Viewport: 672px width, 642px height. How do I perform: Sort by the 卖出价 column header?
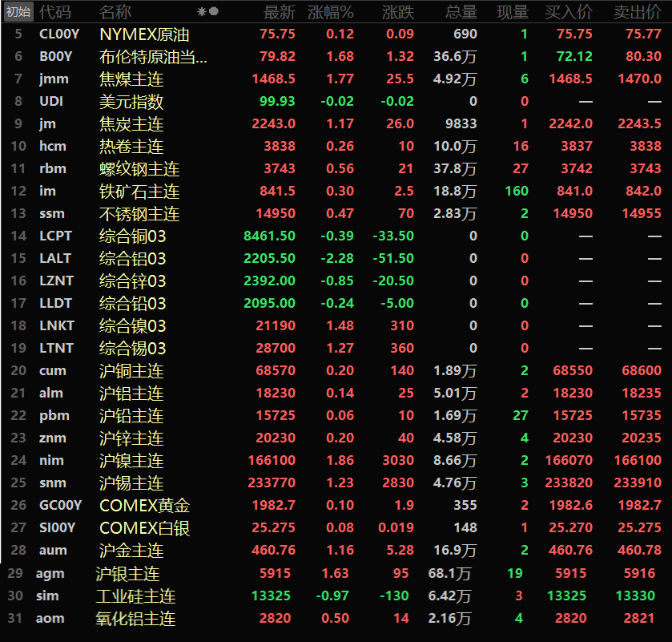(x=638, y=12)
